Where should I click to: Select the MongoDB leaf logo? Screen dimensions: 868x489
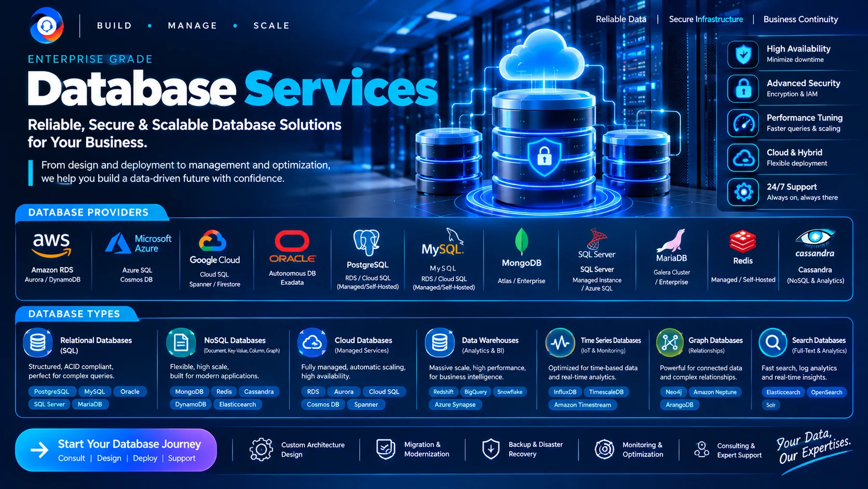coord(521,242)
